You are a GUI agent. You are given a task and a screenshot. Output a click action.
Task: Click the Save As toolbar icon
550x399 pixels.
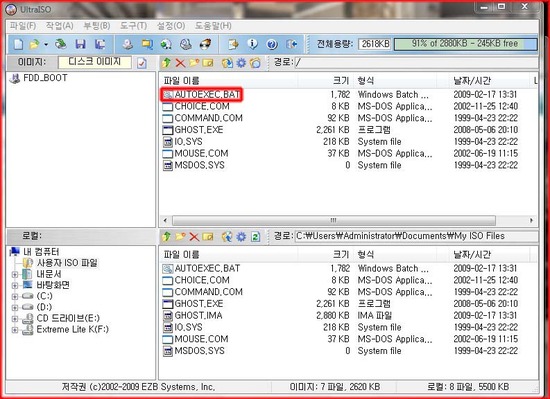point(100,44)
